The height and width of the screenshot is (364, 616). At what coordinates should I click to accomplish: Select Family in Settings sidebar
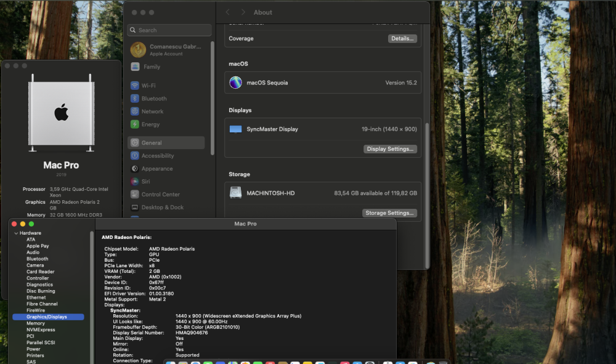pos(152,67)
